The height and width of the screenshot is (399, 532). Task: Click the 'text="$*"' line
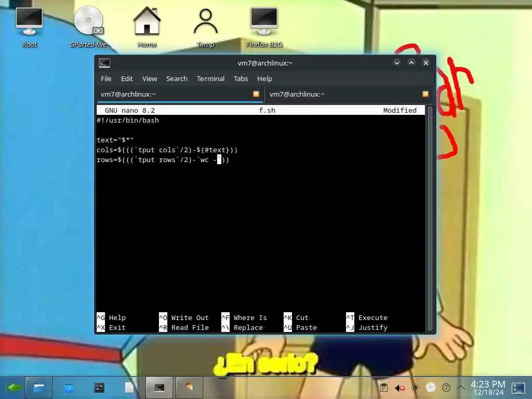[x=115, y=140]
